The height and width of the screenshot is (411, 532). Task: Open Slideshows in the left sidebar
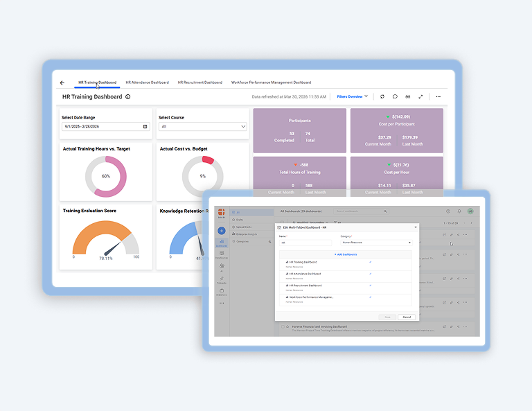click(x=222, y=292)
